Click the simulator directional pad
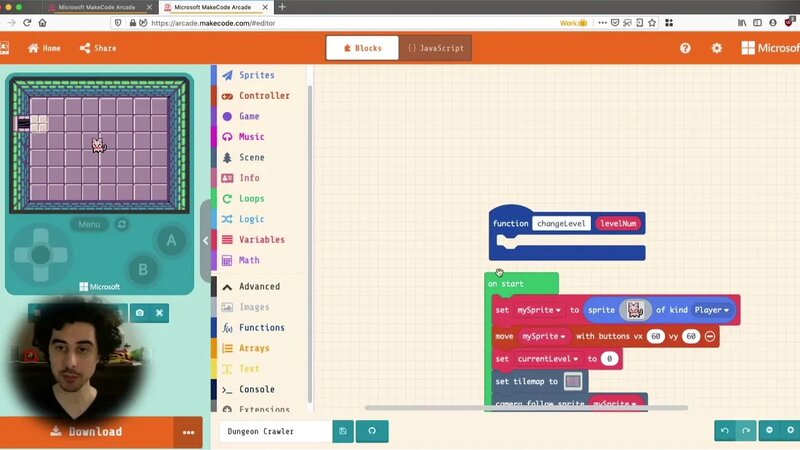Viewport: 800px width, 450px height. tap(41, 254)
